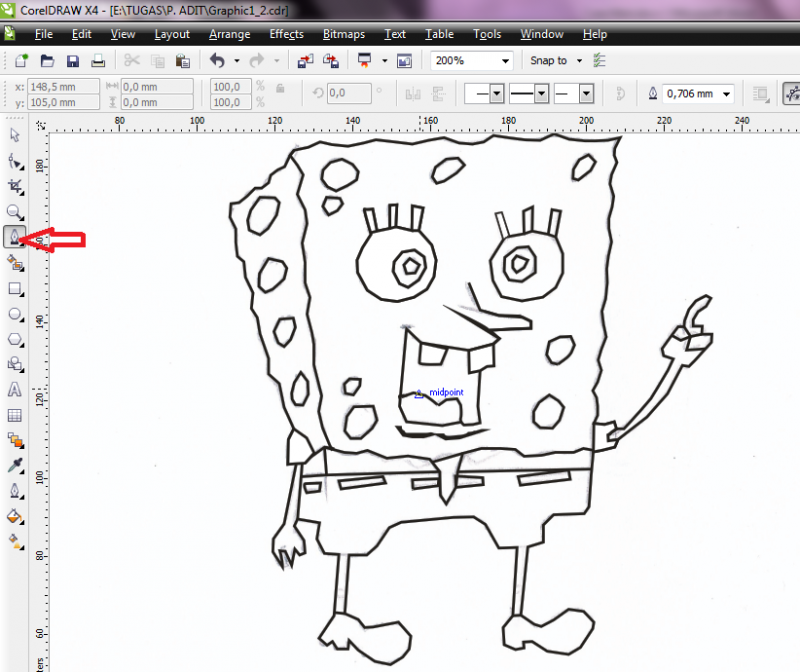Click the Save icon
Screen dimensions: 800x672
tap(72, 61)
